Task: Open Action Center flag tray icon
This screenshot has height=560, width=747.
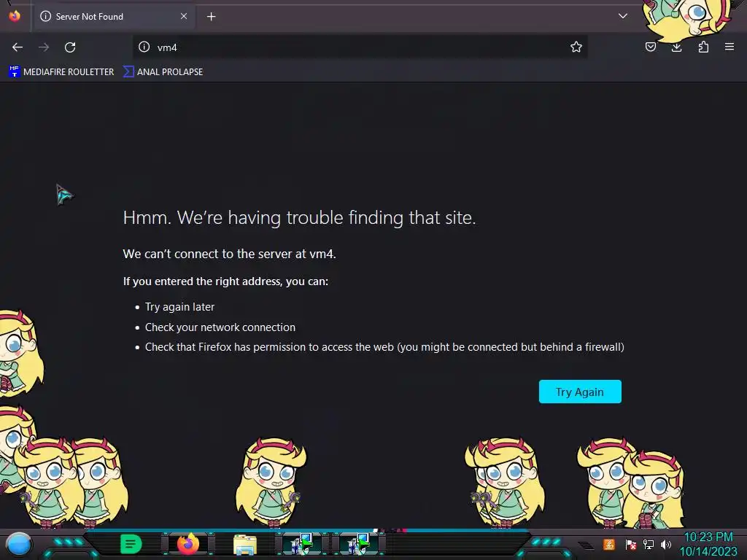Action: click(631, 544)
